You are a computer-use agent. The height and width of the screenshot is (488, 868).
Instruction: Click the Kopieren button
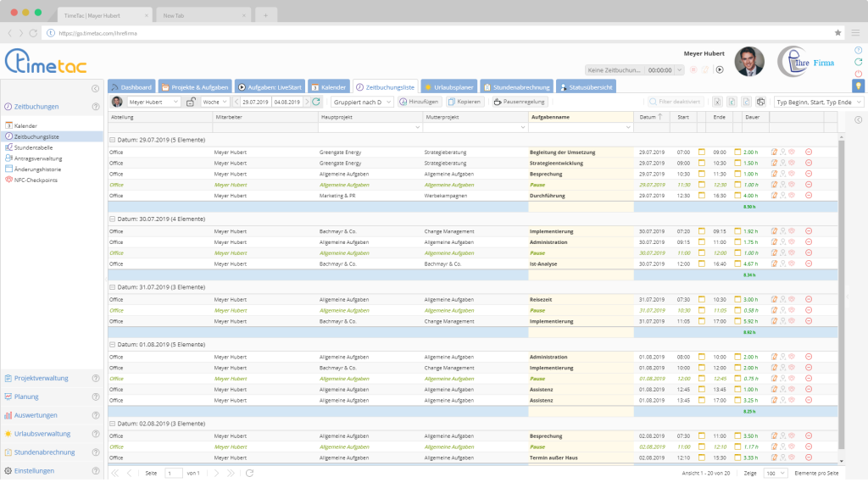point(465,102)
